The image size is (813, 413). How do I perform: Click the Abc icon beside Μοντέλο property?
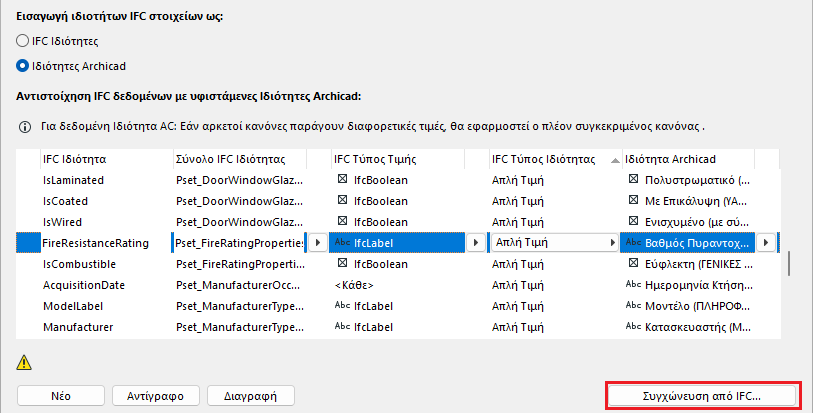click(633, 306)
